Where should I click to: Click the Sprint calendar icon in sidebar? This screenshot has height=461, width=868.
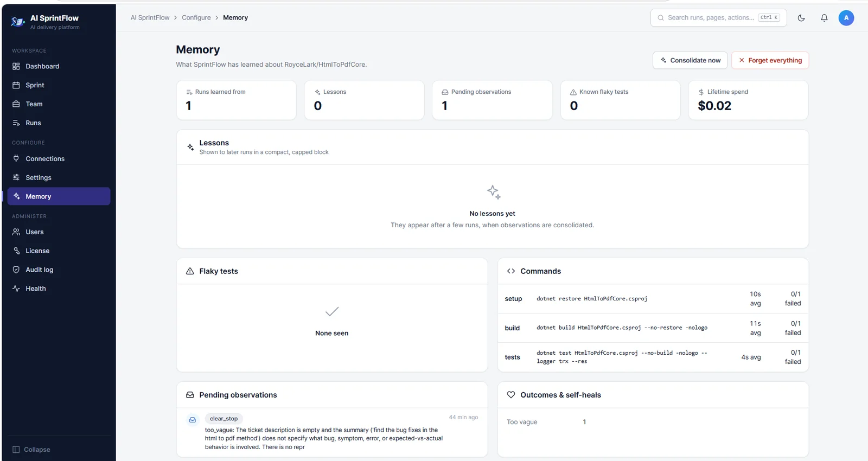pos(16,85)
